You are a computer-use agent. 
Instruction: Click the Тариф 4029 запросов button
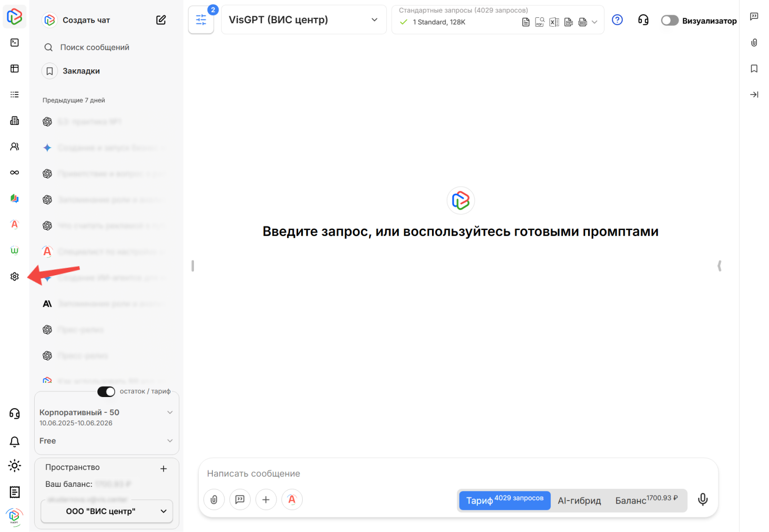point(504,500)
